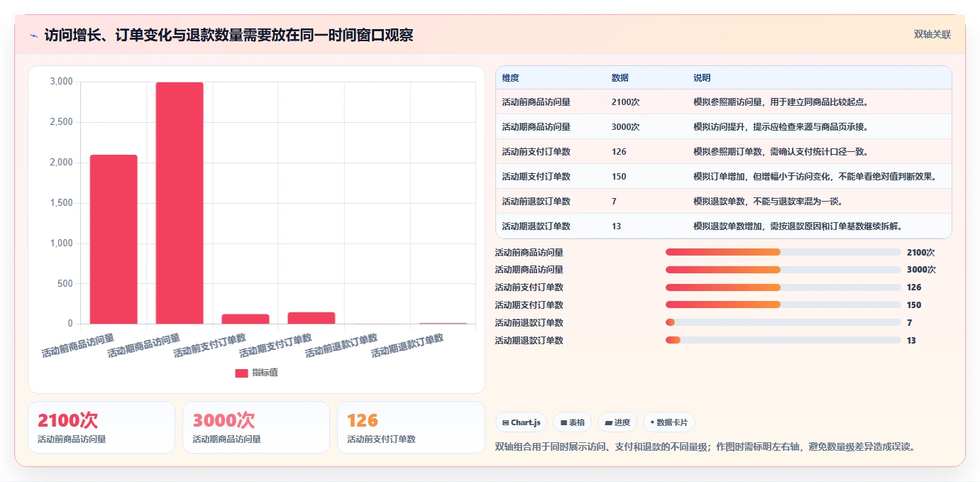Click the 进度 chip

pyautogui.click(x=617, y=422)
